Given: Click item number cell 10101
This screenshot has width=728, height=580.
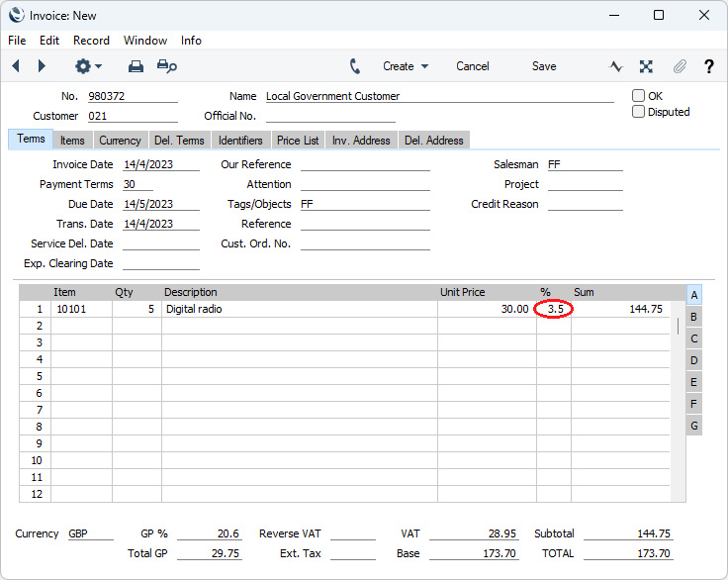Looking at the screenshot, I should coord(81,309).
